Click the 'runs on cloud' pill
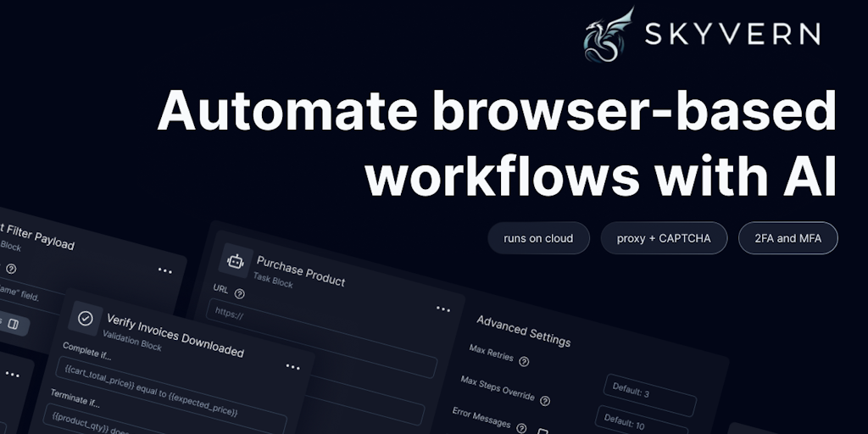The height and width of the screenshot is (434, 868). click(538, 238)
